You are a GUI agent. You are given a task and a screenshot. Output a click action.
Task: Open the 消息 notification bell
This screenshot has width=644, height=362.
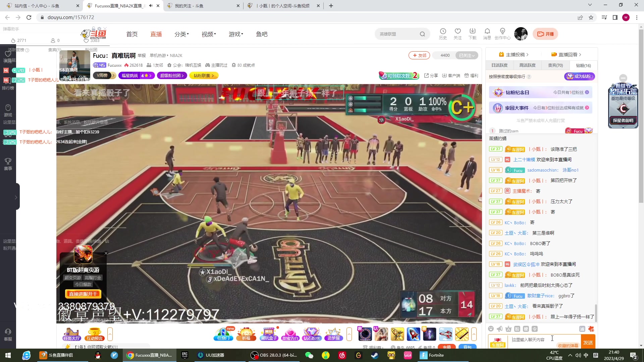coord(487,34)
